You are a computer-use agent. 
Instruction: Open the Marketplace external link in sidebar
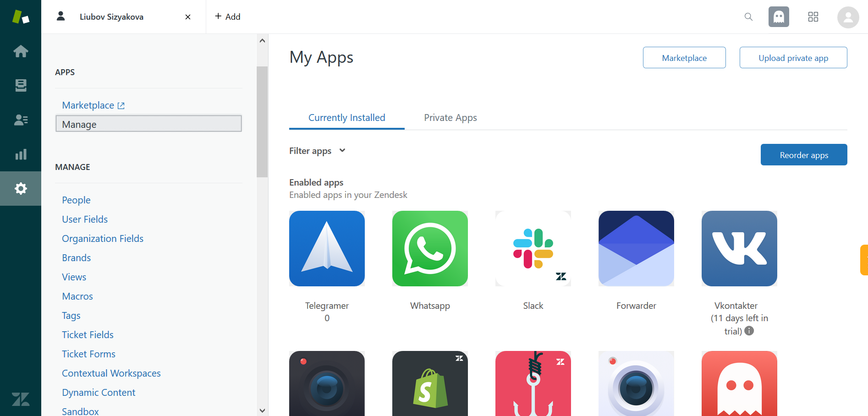(93, 105)
